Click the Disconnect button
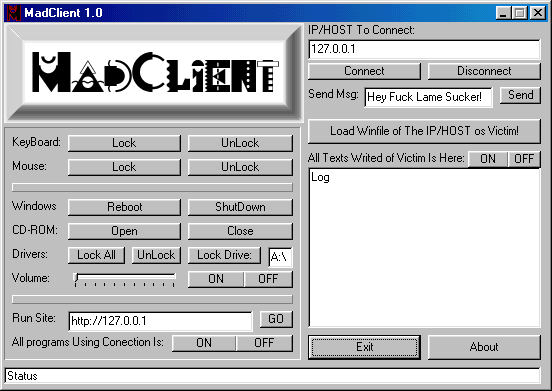The height and width of the screenshot is (391, 552). (484, 71)
